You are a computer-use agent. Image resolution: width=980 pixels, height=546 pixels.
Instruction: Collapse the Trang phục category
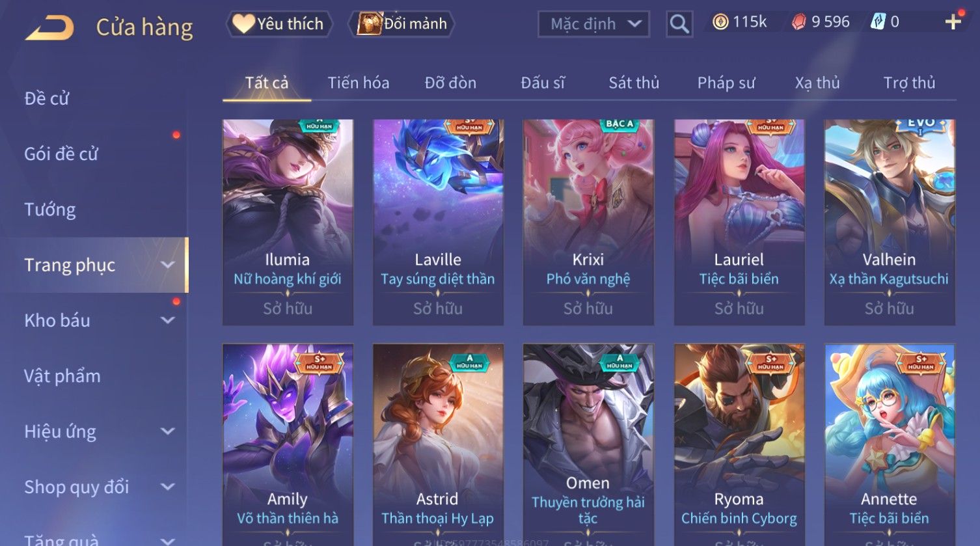pos(167,265)
